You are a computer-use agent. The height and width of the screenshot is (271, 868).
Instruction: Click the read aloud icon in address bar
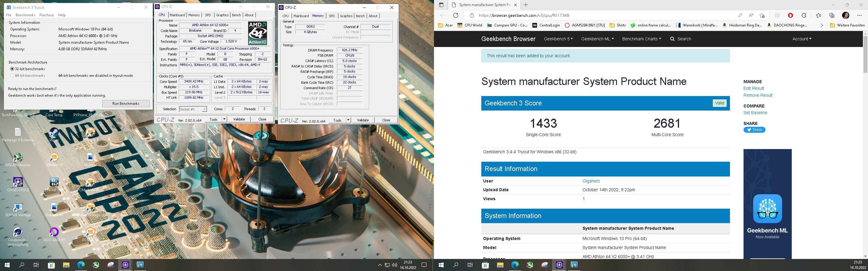(x=751, y=15)
